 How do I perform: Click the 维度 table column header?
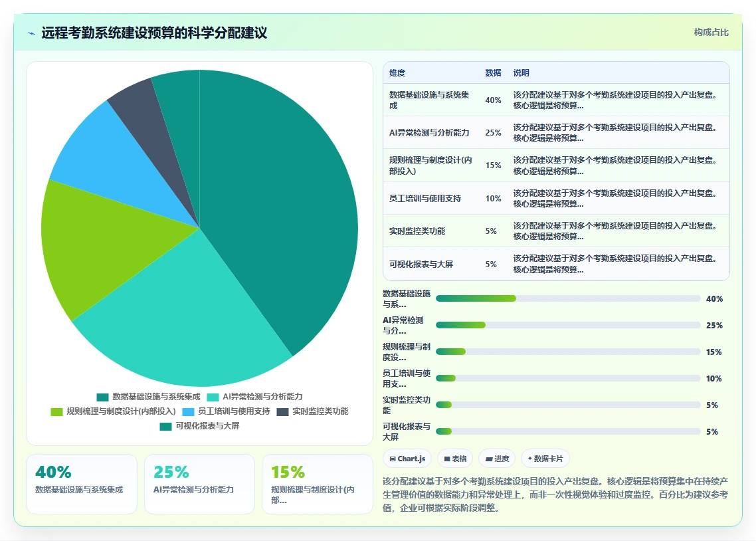pos(397,73)
